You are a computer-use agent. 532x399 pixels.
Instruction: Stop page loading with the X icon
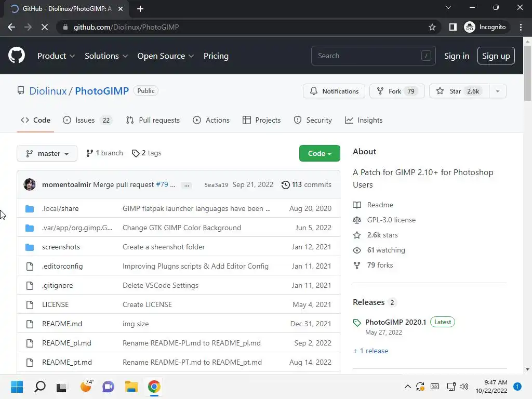45,27
